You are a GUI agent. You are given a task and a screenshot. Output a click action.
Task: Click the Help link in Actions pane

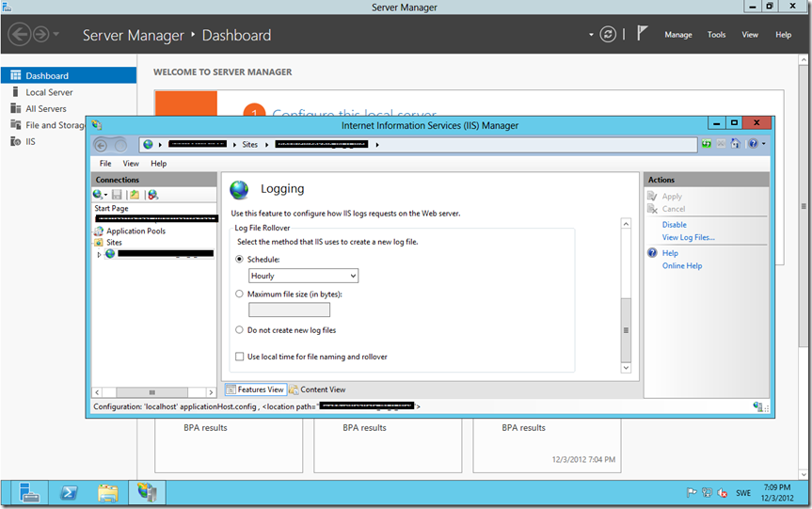click(670, 253)
